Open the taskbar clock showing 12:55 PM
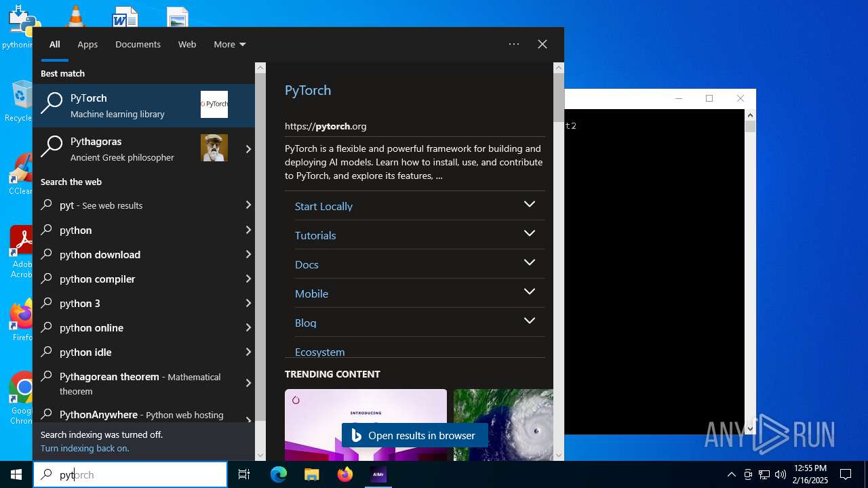868x488 pixels. pos(810,474)
